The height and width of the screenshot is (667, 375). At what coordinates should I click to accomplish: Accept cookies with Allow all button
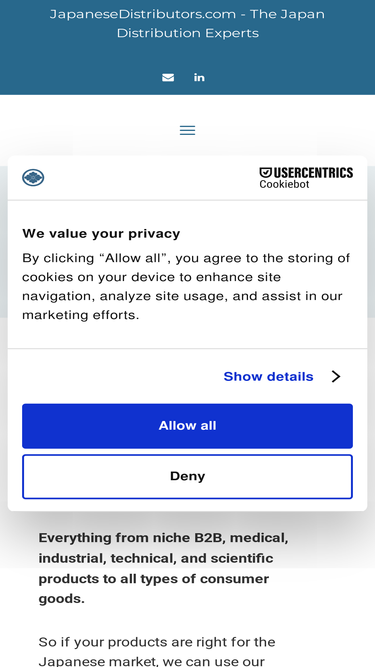[188, 426]
